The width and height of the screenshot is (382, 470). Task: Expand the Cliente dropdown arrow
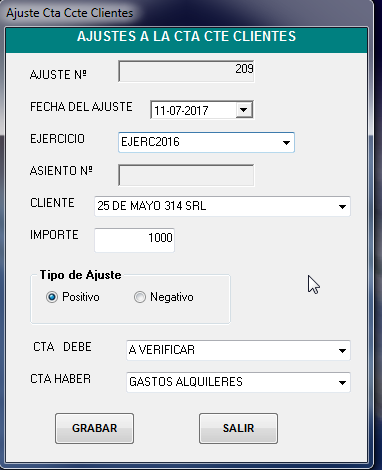pyautogui.click(x=342, y=207)
